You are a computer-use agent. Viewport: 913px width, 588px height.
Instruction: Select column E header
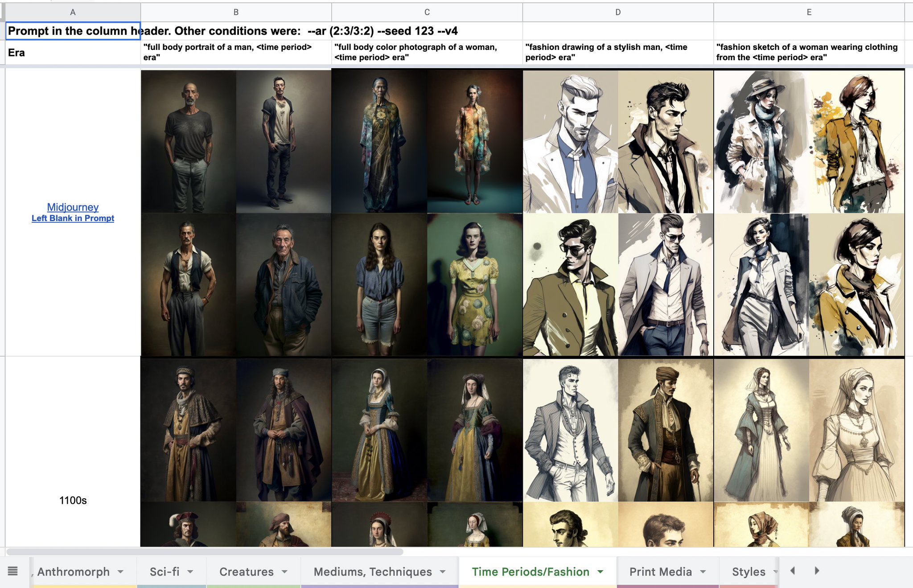tap(809, 12)
